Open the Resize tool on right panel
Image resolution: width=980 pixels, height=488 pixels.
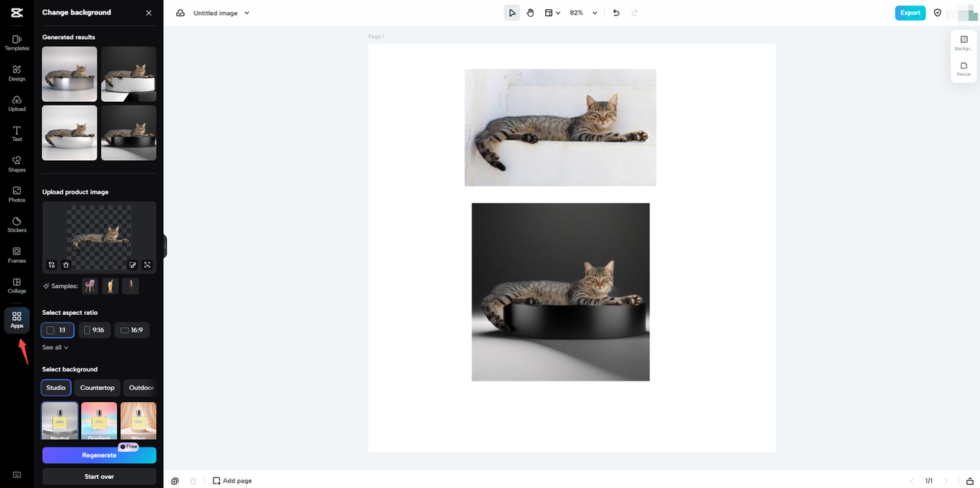[964, 69]
